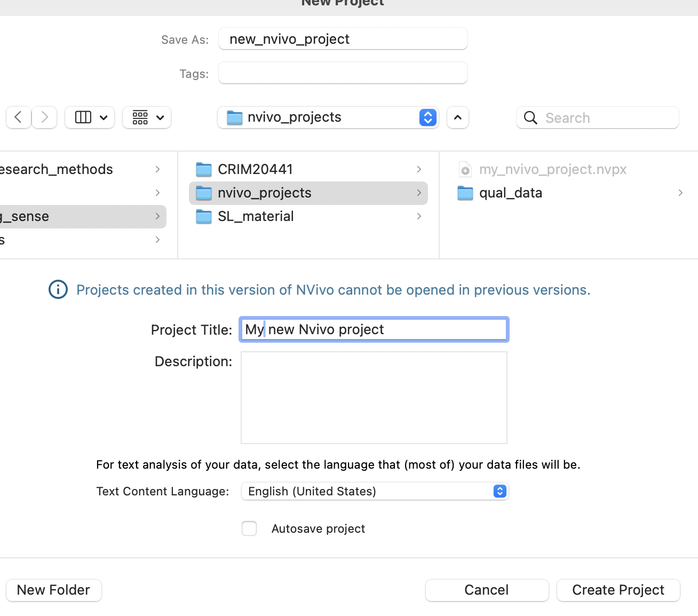The width and height of the screenshot is (698, 616).
Task: Click the CRIM20441 folder icon
Action: [204, 170]
